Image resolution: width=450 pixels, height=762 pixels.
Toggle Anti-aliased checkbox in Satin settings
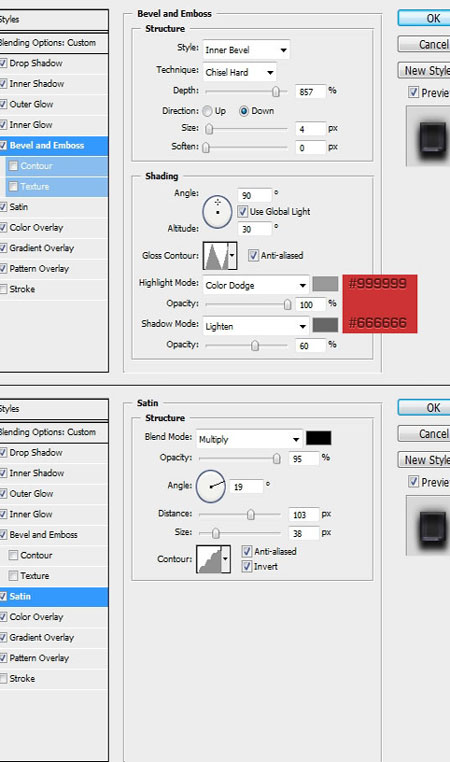coord(247,551)
